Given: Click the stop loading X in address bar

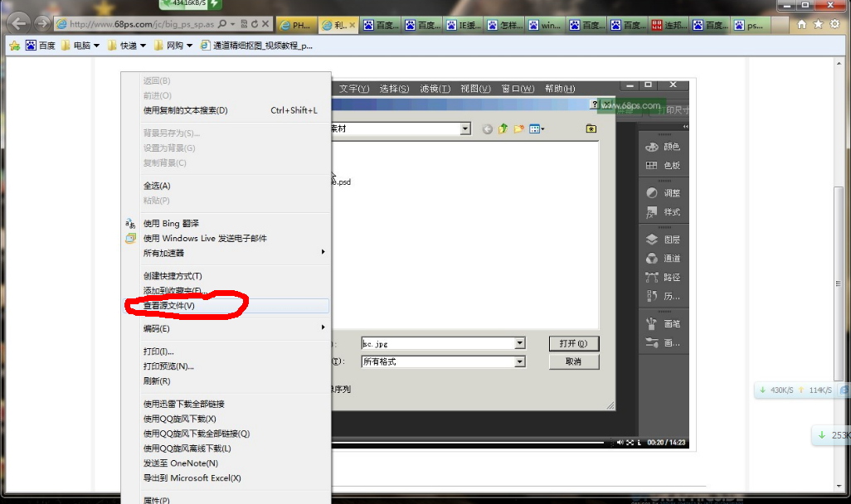Looking at the screenshot, I should tap(265, 24).
